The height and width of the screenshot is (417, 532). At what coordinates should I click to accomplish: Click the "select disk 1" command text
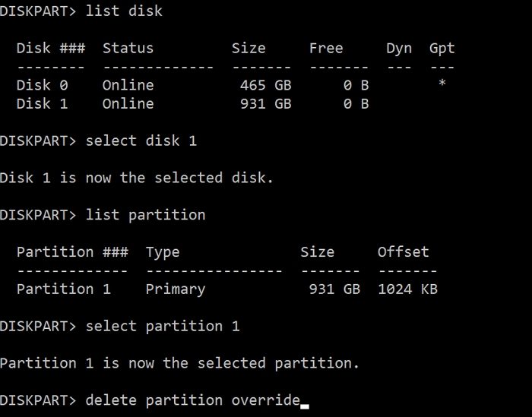[141, 141]
